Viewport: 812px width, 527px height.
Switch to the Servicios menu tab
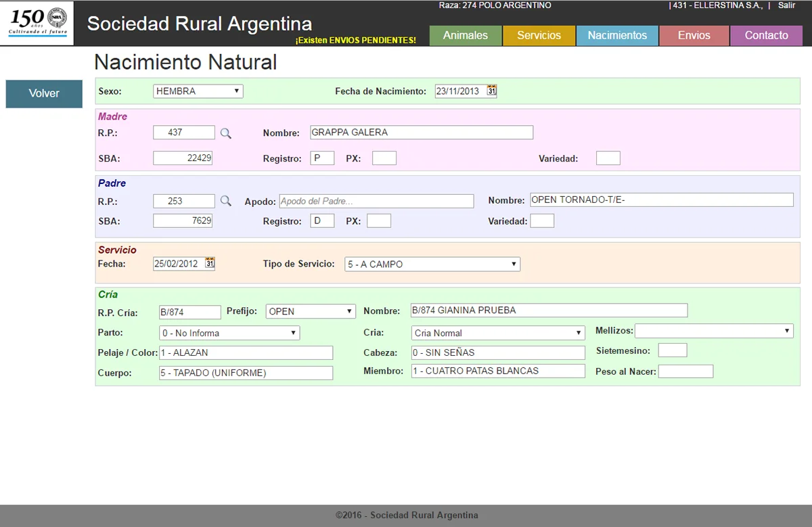click(539, 36)
